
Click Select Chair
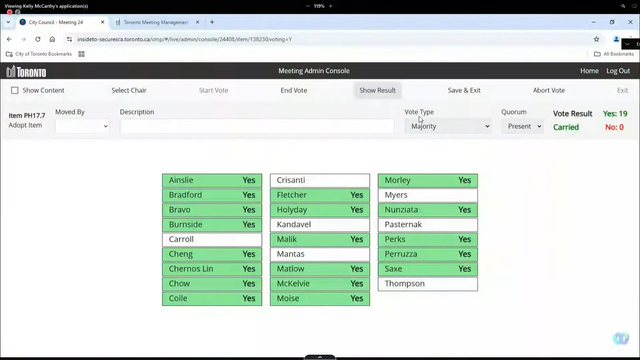(x=129, y=90)
